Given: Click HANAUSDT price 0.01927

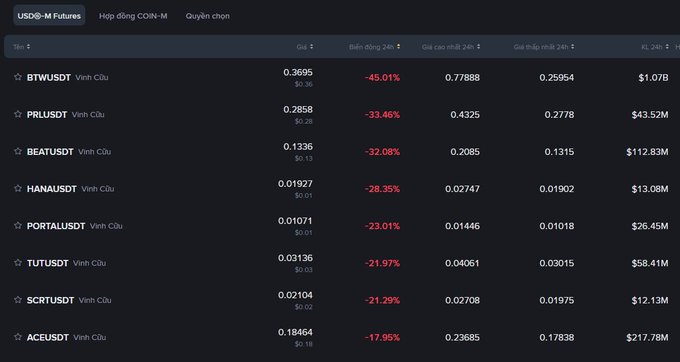Looking at the screenshot, I should [x=295, y=184].
